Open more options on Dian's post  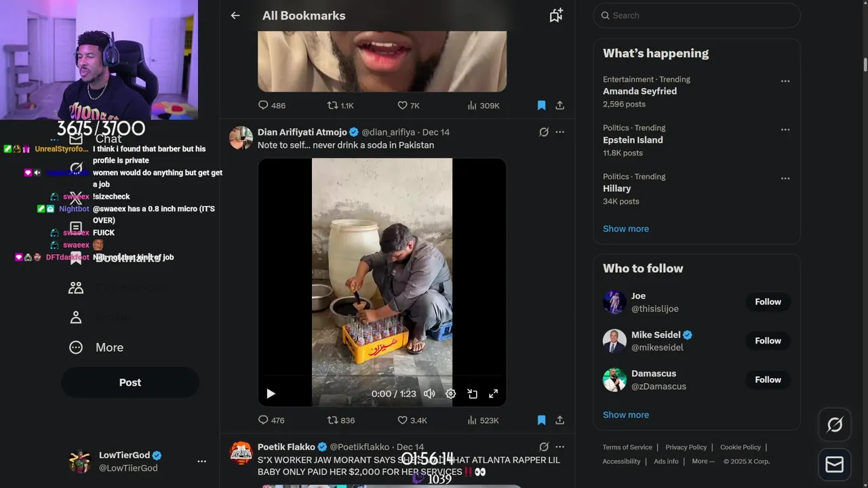tap(559, 132)
